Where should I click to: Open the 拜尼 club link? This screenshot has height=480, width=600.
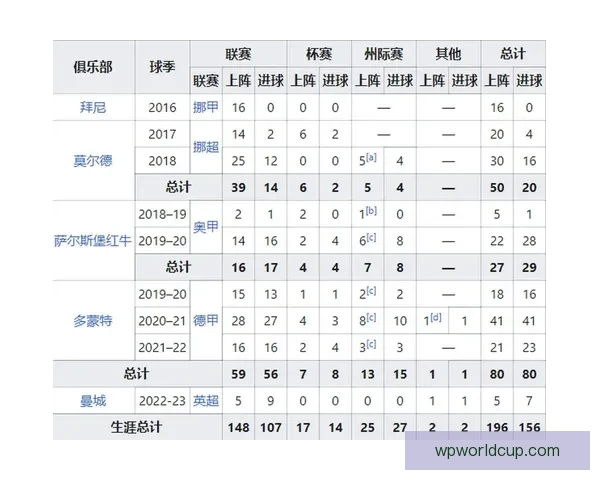93,107
